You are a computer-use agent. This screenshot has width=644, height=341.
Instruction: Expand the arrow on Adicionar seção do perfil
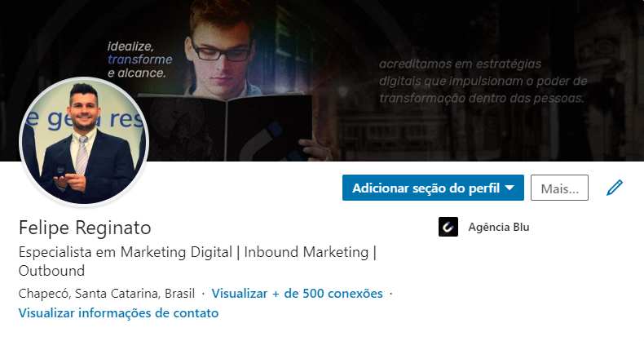509,188
